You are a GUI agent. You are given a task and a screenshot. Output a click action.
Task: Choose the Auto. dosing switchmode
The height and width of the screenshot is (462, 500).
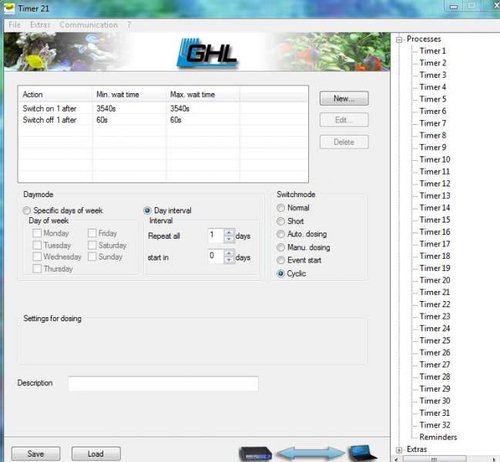(x=281, y=234)
